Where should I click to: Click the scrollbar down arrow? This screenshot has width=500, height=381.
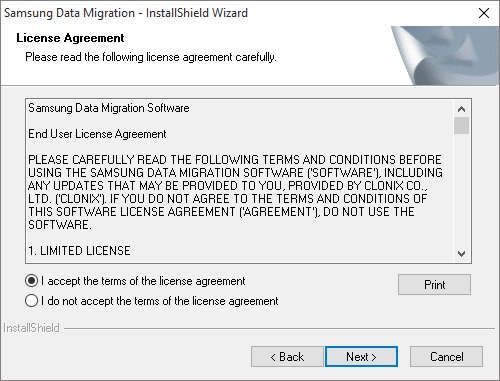coord(461,254)
